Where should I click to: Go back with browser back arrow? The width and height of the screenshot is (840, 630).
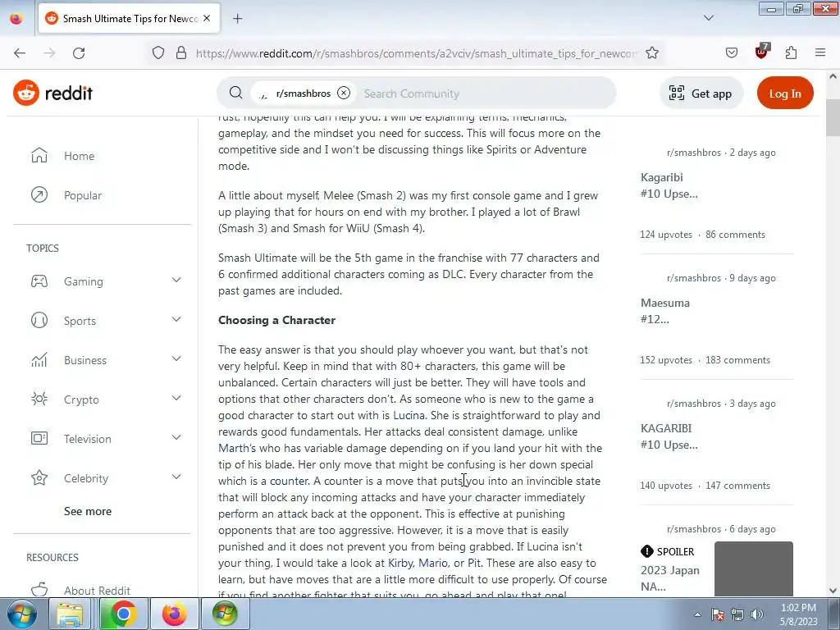click(x=20, y=53)
